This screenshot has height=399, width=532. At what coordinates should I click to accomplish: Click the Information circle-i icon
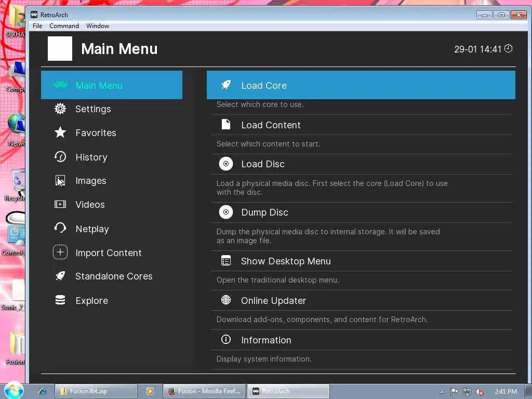226,339
